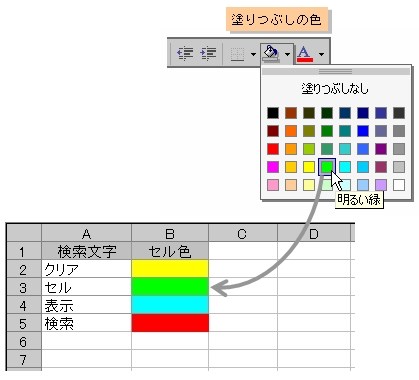Pick the pure blue swatch
The width and height of the screenshot is (419, 380).
pos(363,131)
